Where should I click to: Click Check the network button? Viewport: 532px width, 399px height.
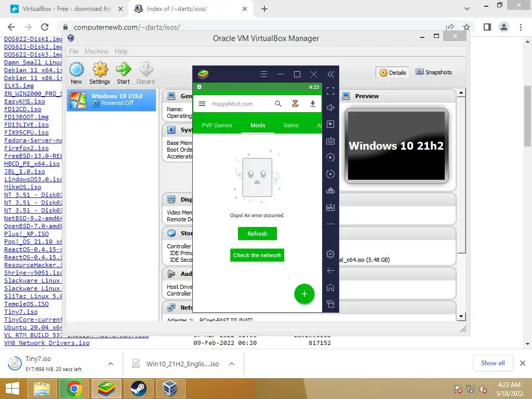257,255
